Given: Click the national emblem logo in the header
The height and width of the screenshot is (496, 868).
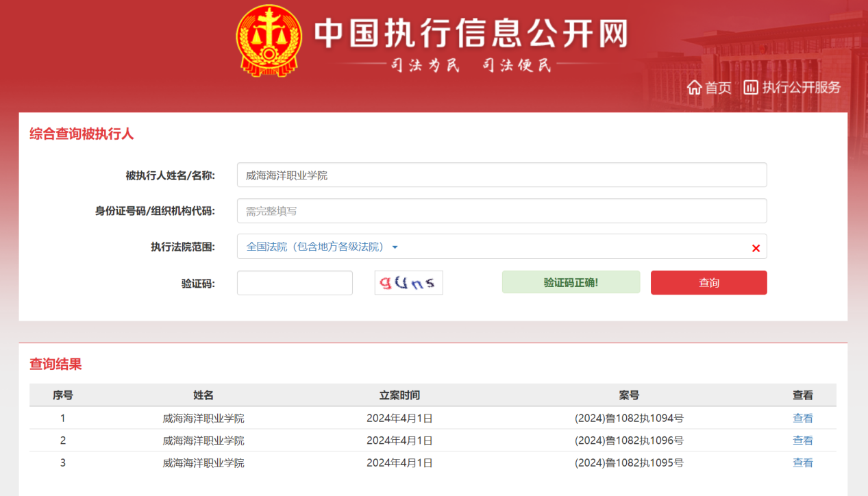Looking at the screenshot, I should tap(269, 40).
